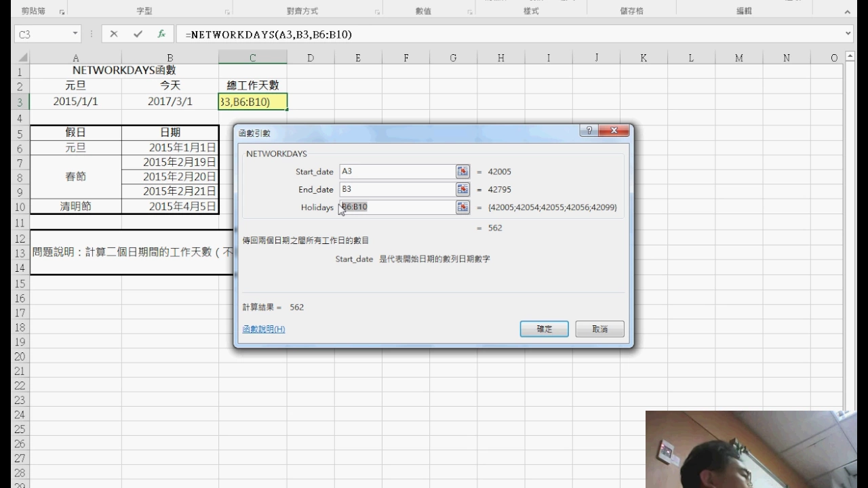Click the Name Box showing C3

[x=42, y=34]
